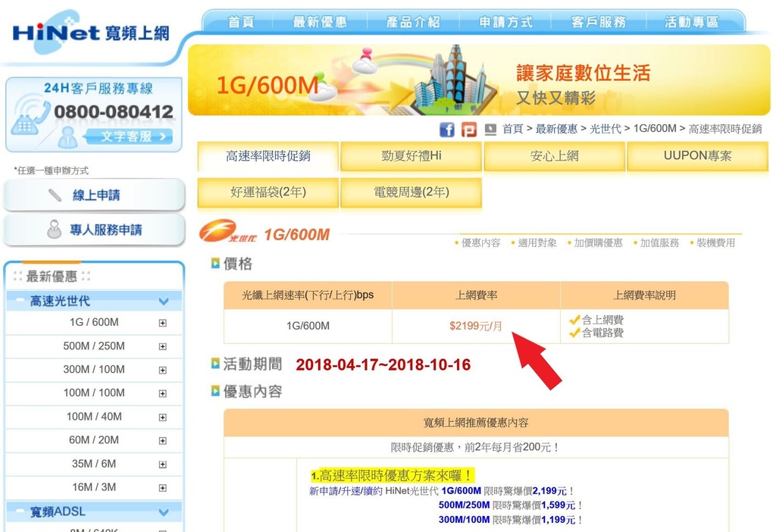Expand the 60M / 20M plus icon
Image resolution: width=776 pixels, height=532 pixels.
click(x=162, y=441)
